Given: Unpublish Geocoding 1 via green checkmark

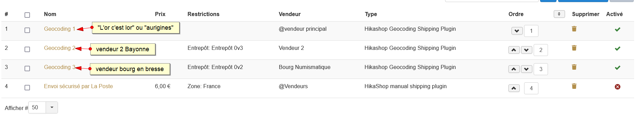Looking at the screenshot, I should click(617, 29).
